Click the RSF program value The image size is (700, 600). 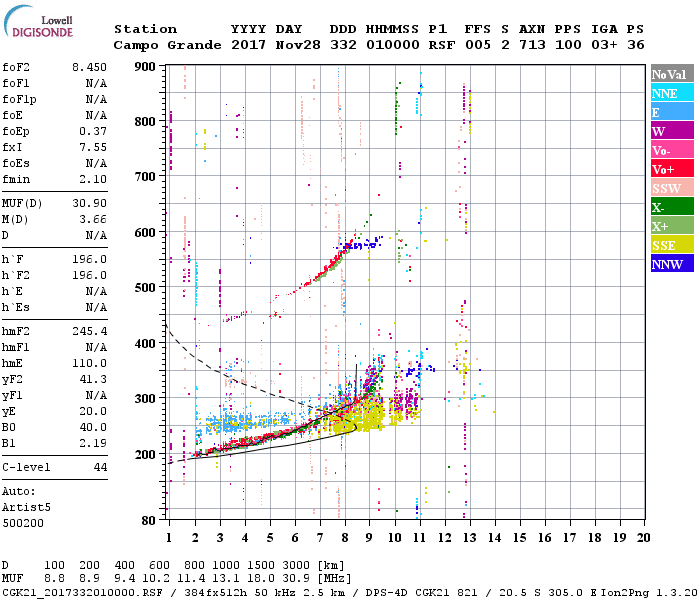click(442, 45)
